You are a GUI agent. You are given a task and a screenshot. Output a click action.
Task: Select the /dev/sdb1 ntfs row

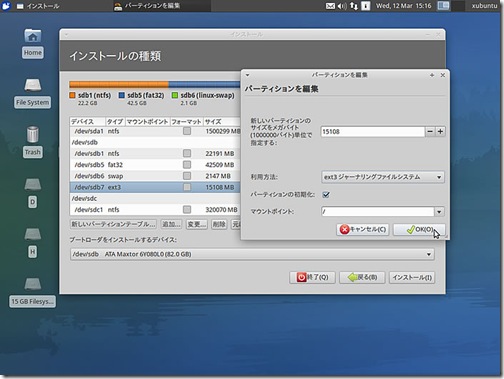point(155,153)
